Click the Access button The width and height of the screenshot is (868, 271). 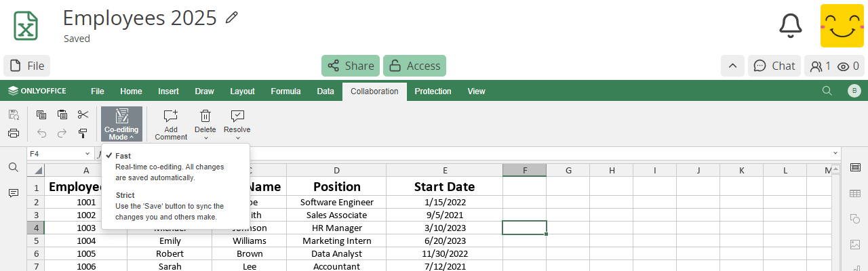pyautogui.click(x=414, y=66)
